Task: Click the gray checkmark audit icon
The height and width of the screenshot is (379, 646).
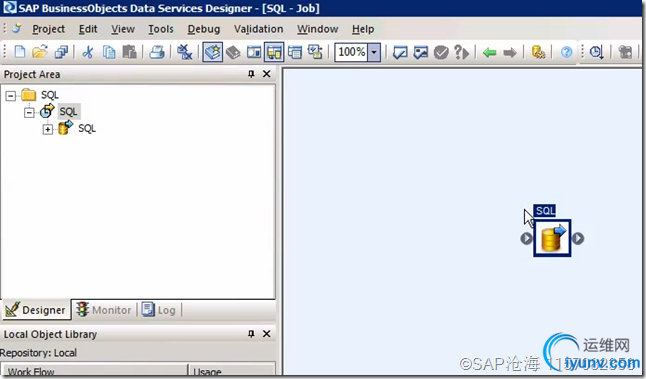Action: pyautogui.click(x=441, y=52)
